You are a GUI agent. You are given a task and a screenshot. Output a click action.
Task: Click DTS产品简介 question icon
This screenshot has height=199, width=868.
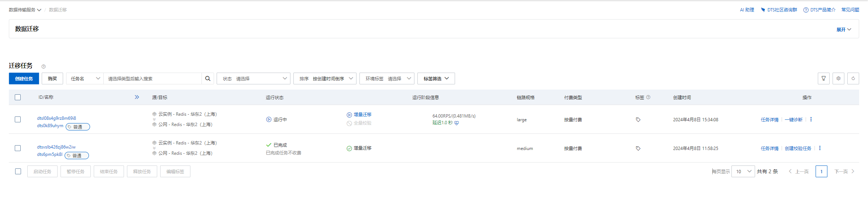pos(806,10)
